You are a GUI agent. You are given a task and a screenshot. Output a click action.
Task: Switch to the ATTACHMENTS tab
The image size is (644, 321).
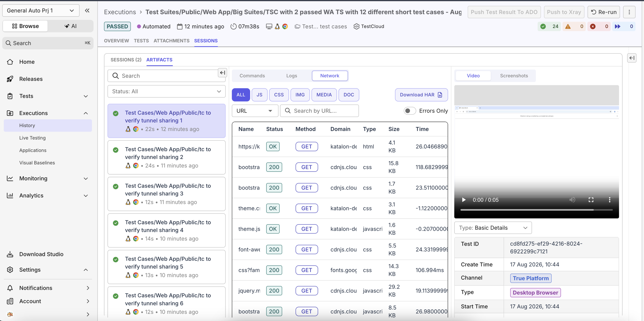pos(172,41)
